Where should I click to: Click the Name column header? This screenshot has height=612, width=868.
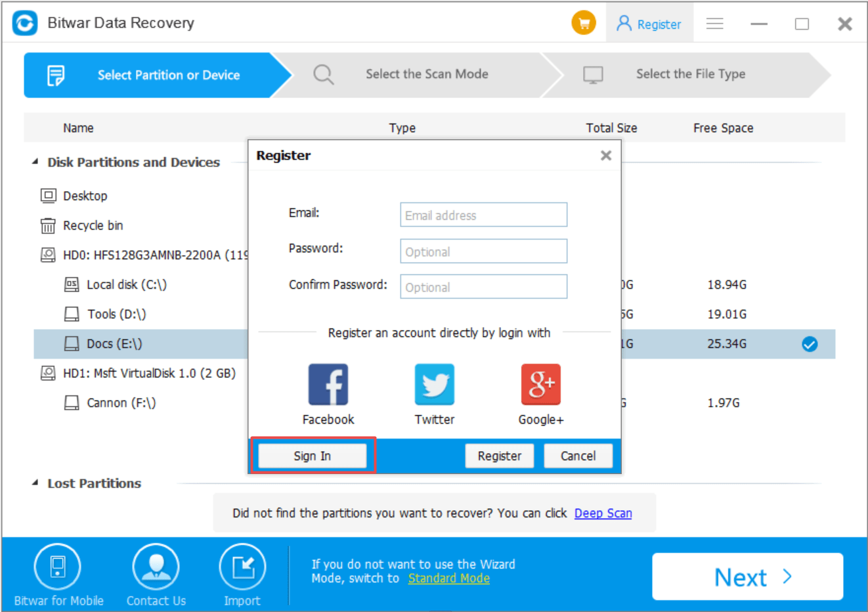(78, 128)
